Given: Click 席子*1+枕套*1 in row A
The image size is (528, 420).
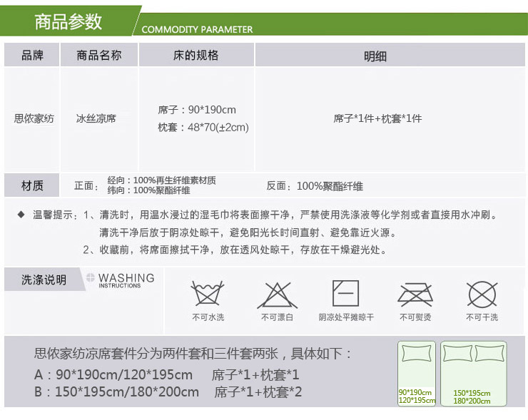Looking at the screenshot, I should click(255, 374).
